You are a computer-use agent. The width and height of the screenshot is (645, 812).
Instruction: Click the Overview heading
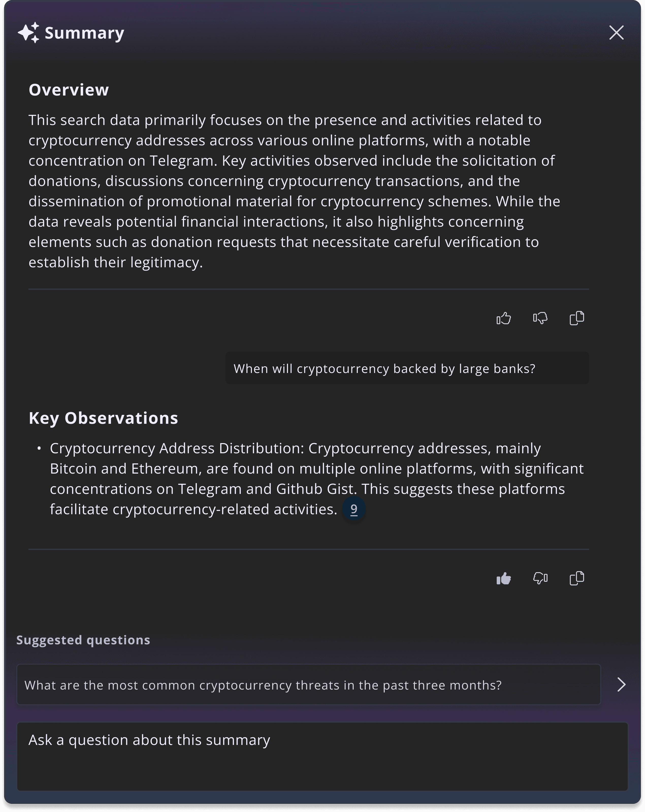(x=69, y=90)
